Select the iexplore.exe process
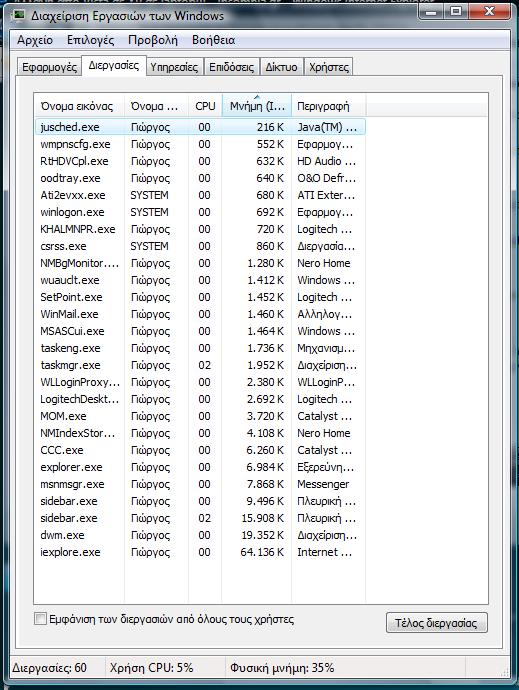The height and width of the screenshot is (690, 519). click(200, 552)
